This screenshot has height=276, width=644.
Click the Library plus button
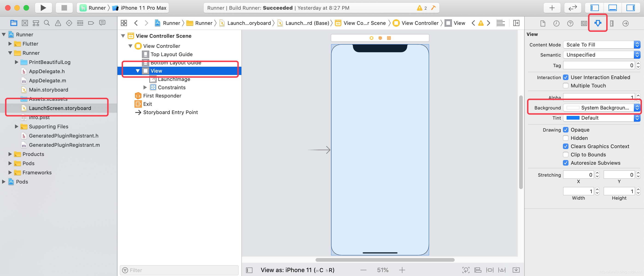coord(552,8)
